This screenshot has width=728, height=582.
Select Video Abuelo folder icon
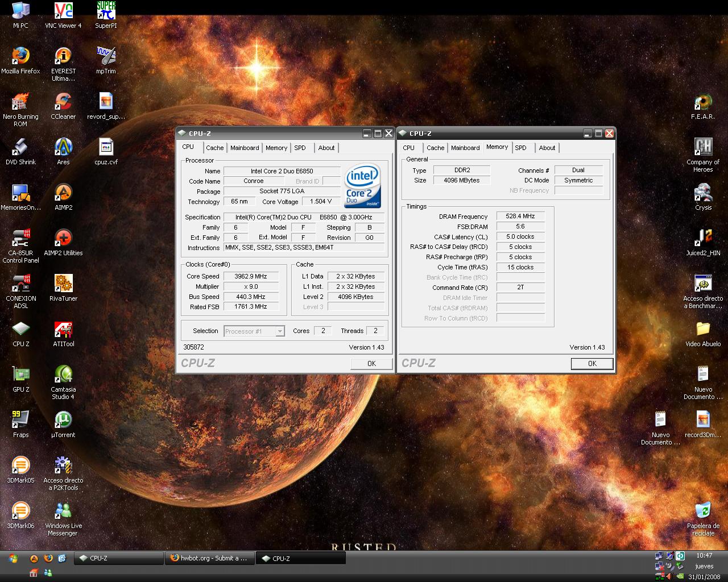(703, 333)
